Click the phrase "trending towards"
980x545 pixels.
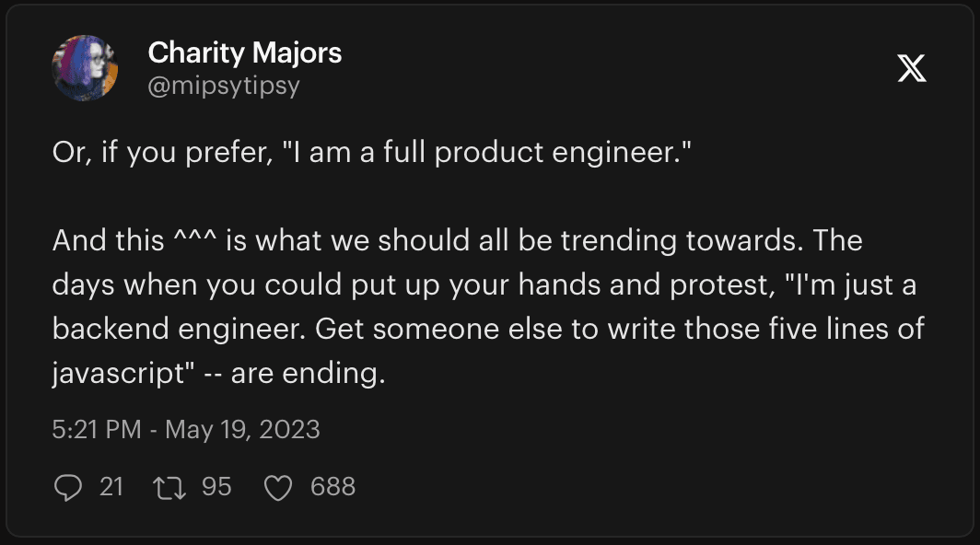click(681, 240)
